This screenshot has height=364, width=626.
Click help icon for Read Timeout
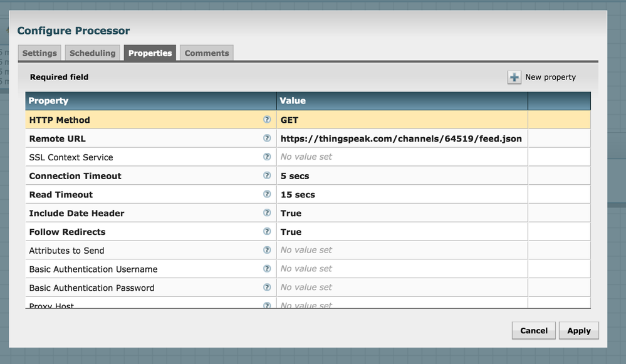[x=267, y=194]
